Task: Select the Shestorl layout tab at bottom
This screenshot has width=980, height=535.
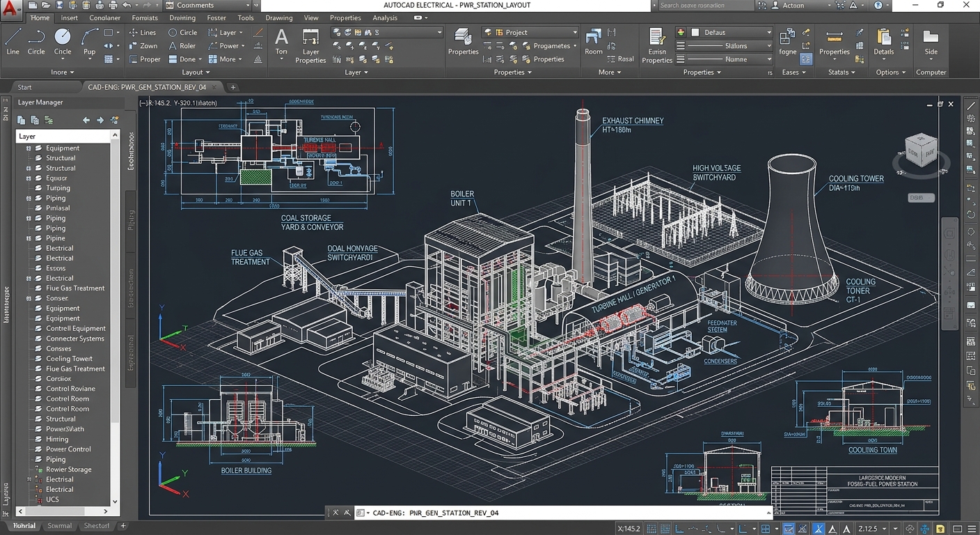Action: (x=96, y=526)
